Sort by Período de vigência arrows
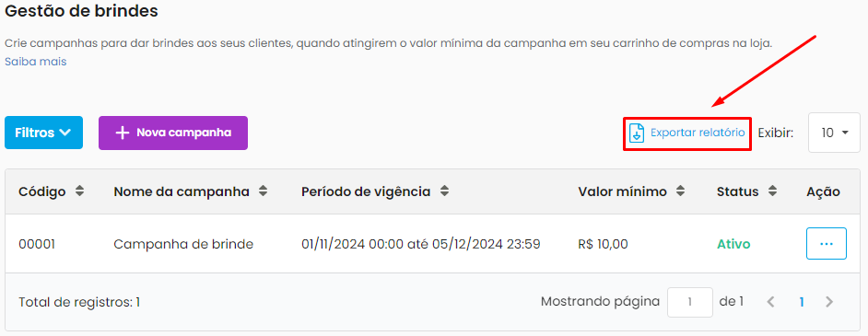Viewport: 868px width, 336px height. (444, 191)
